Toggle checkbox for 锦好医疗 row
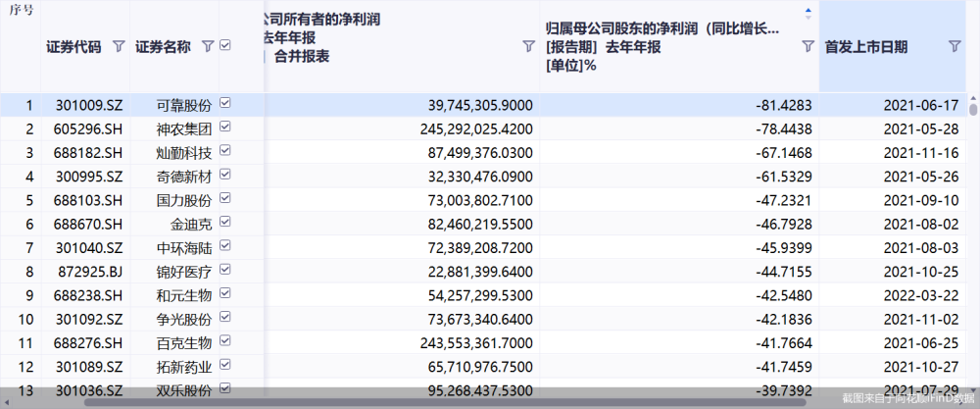 point(225,269)
